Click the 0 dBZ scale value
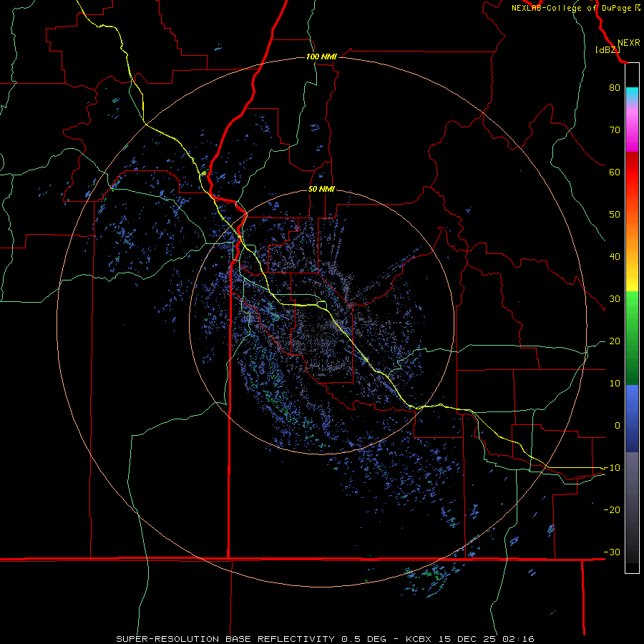 [x=618, y=426]
